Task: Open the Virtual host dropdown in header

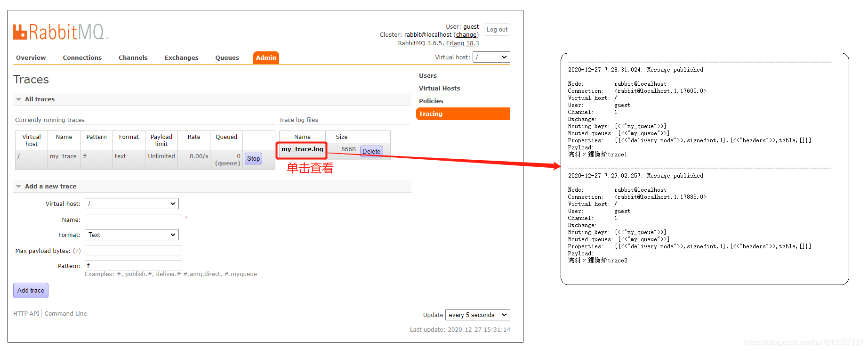Action: click(491, 57)
